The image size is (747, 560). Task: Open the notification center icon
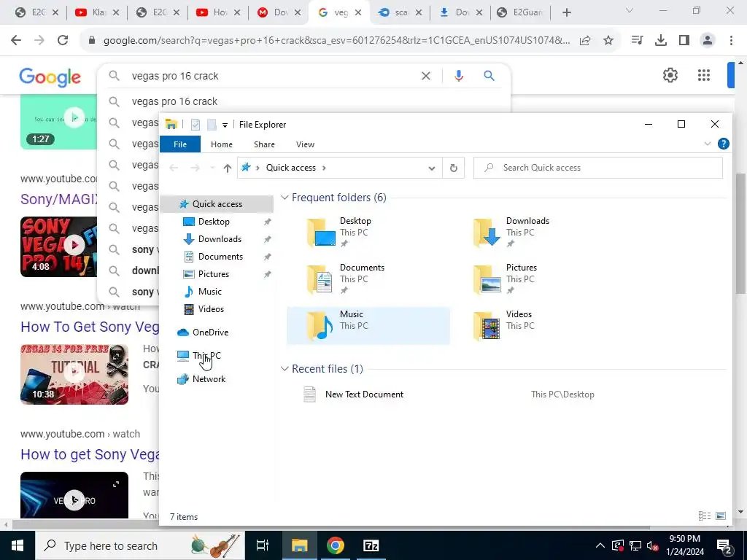click(x=724, y=546)
